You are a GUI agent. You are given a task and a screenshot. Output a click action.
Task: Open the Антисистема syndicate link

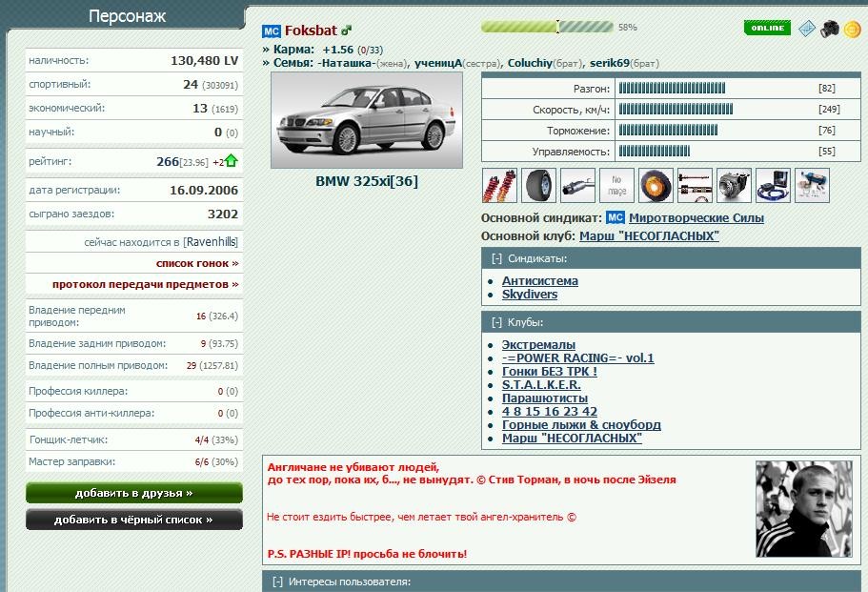pos(539,281)
